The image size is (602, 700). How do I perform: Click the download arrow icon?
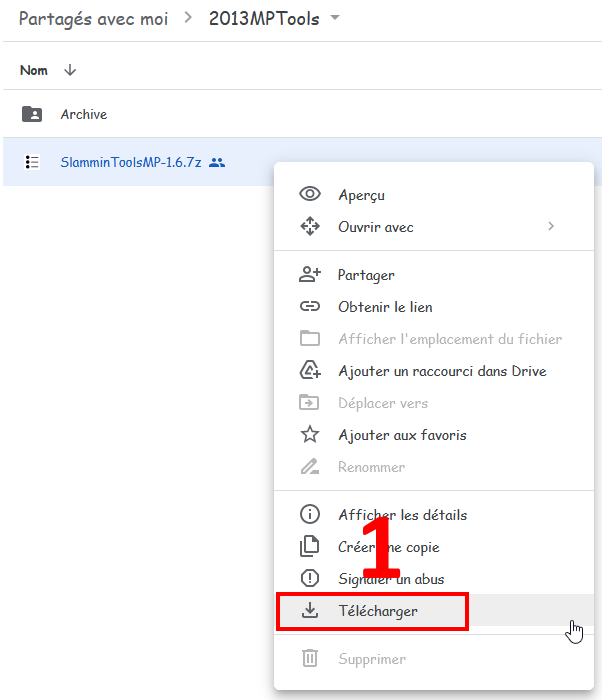point(310,611)
